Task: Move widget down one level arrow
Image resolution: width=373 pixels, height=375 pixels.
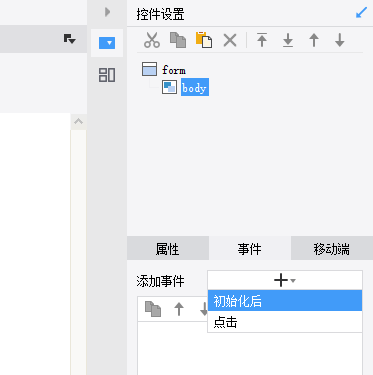Action: click(340, 40)
